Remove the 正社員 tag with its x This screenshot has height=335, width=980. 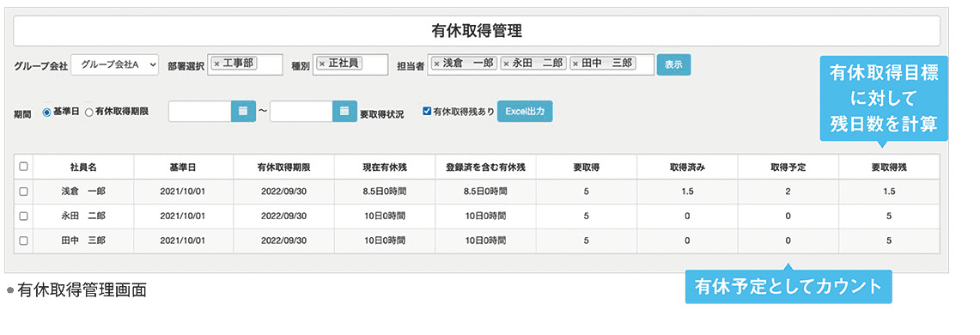[x=321, y=64]
